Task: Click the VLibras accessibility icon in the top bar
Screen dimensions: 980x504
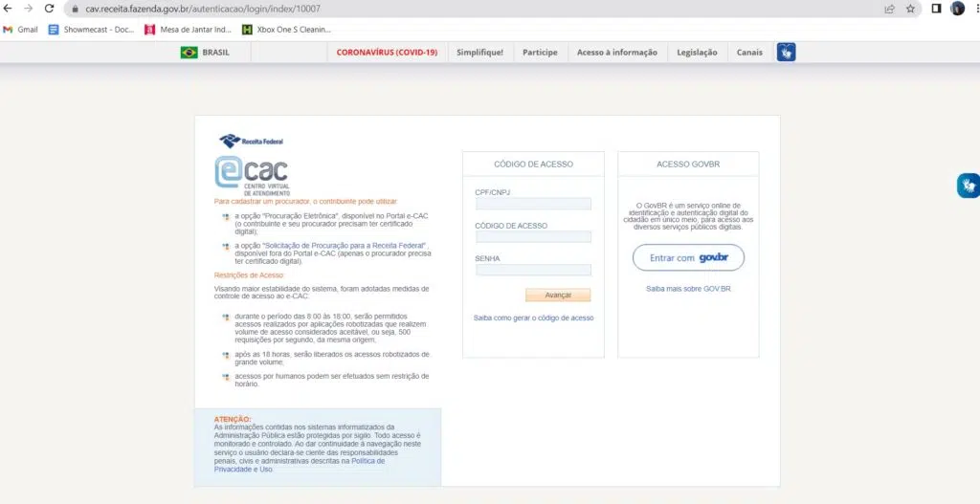Action: click(x=787, y=52)
